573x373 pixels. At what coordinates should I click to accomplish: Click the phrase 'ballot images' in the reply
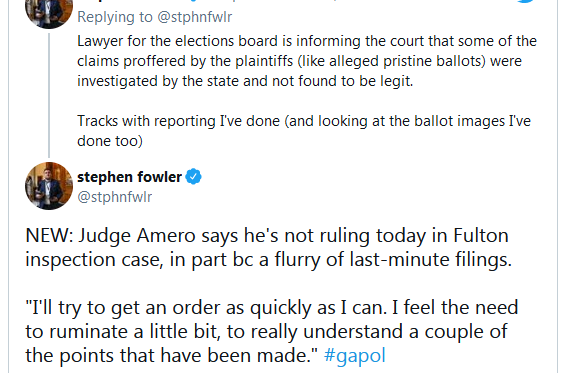click(x=459, y=121)
